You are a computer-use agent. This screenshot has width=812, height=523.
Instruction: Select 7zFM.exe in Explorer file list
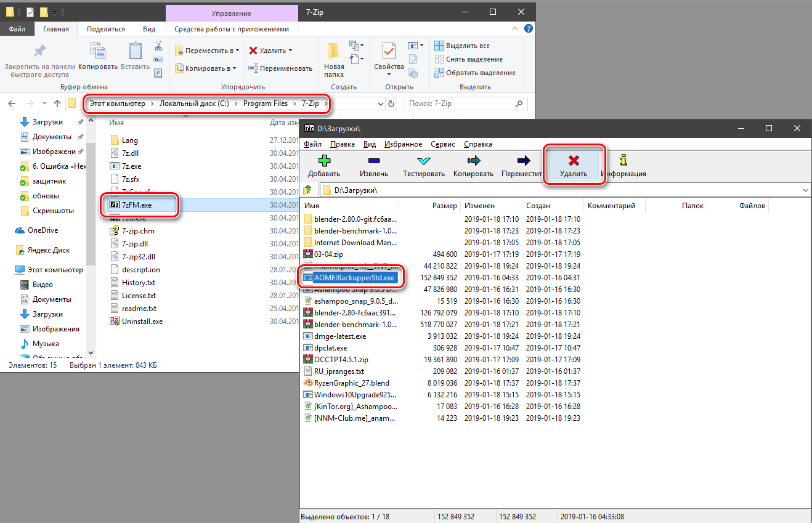click(x=137, y=205)
